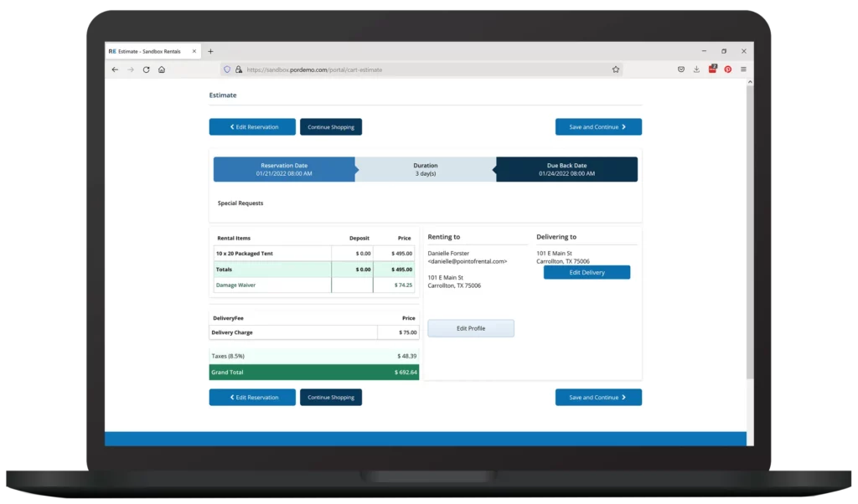Screen dimensions: 858x504
Task: Reload the page with the refresh icon
Action: coord(146,69)
